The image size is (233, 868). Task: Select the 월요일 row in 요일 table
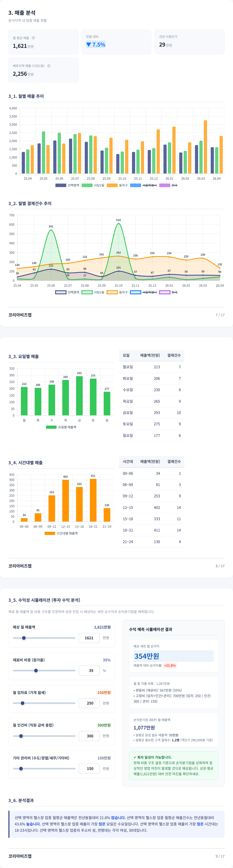pyautogui.click(x=152, y=367)
